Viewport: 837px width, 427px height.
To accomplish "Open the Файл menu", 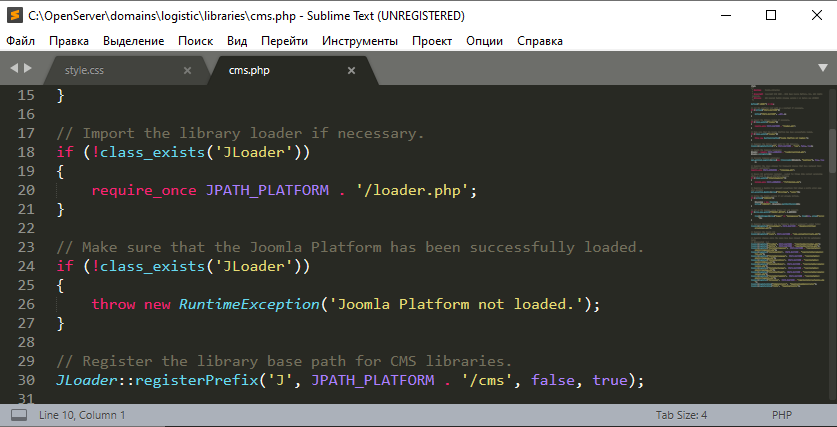I will pyautogui.click(x=20, y=41).
